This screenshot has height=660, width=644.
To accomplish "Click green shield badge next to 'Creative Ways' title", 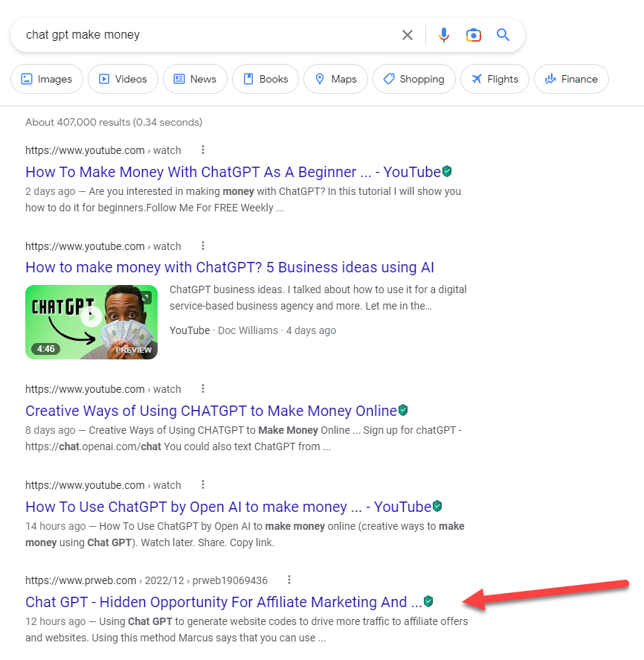I will 403,410.
